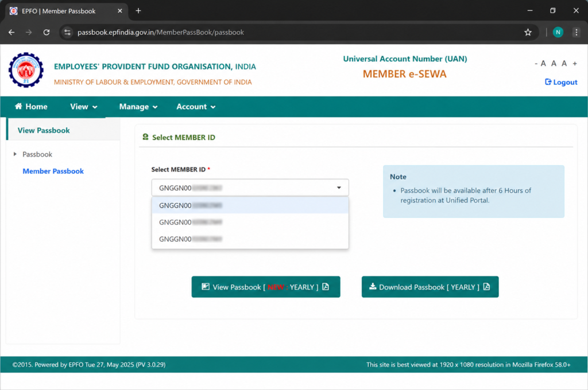Open the Member Passbook link
Viewport: 588px width, 390px height.
53,171
